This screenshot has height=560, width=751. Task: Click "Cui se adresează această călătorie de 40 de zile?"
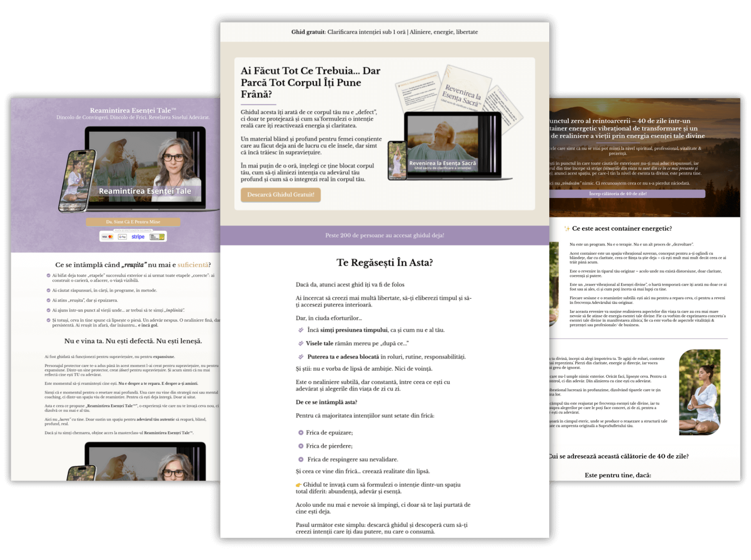[619, 456]
